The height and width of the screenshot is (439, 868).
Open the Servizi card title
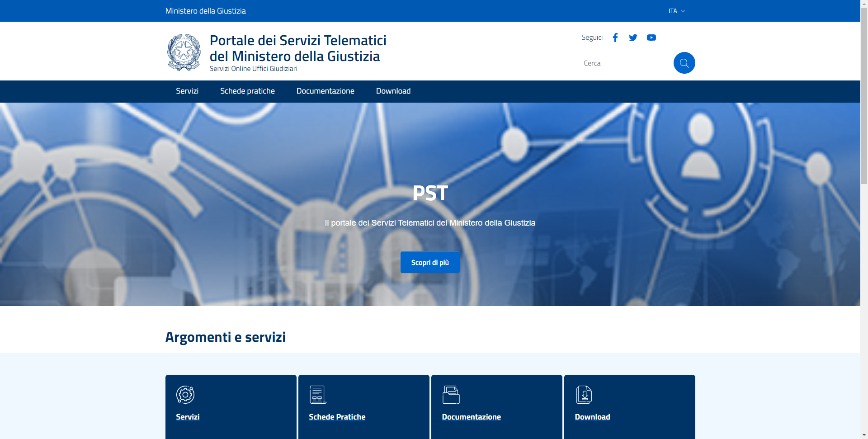click(188, 417)
